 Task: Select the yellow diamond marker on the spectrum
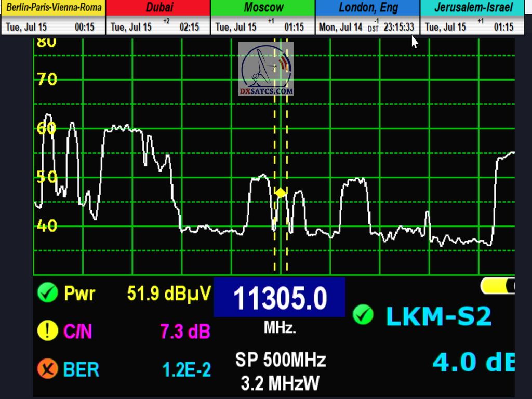281,193
